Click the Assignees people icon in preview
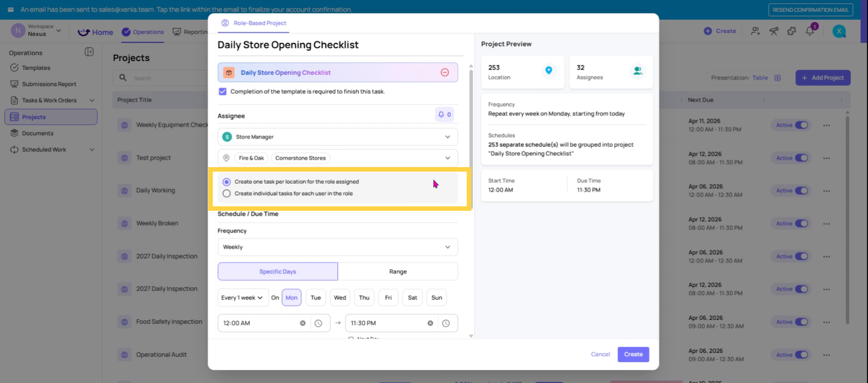 point(637,70)
